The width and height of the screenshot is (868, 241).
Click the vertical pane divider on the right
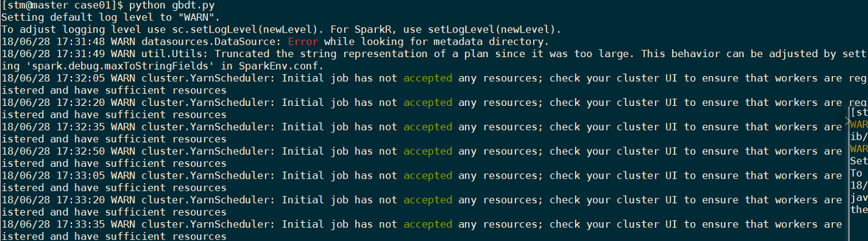pos(849,172)
